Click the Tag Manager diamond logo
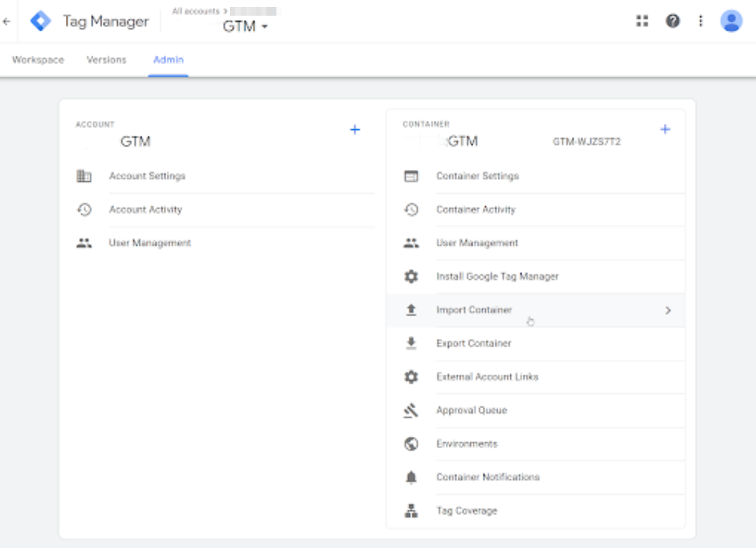 [x=41, y=21]
